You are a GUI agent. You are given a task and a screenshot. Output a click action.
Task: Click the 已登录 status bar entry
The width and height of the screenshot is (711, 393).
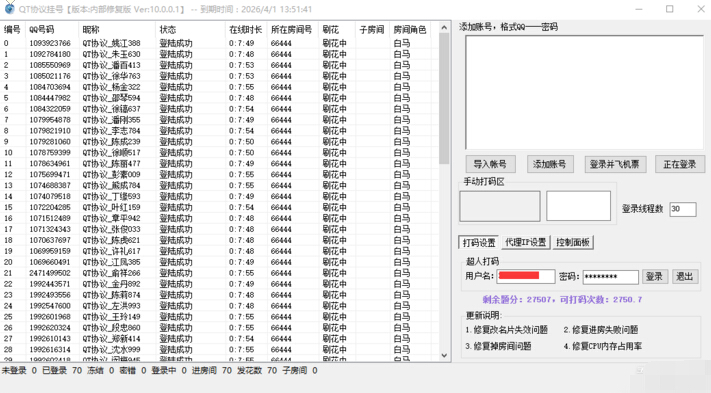pos(62,371)
